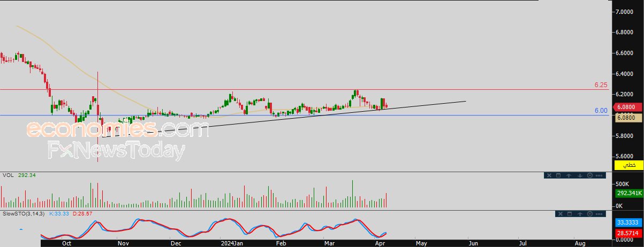The image size is (644, 247).
Task: Click the green 292.341K volume tag
Action: pyautogui.click(x=628, y=193)
